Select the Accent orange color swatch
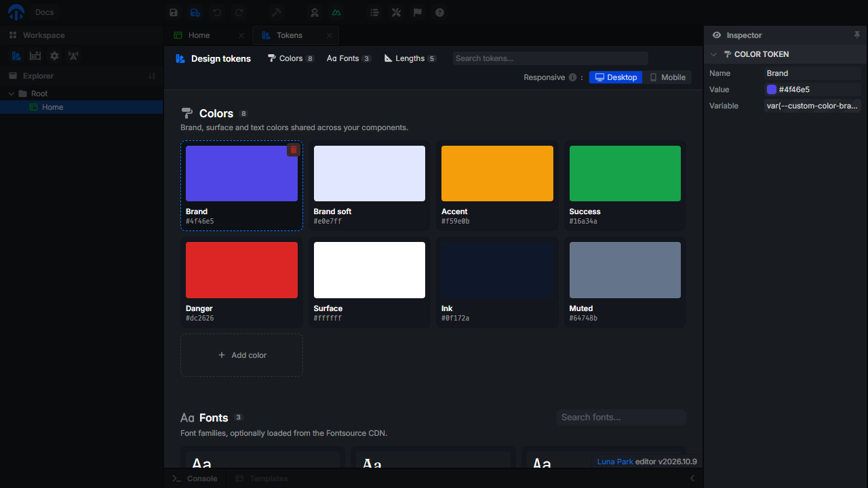 click(x=497, y=174)
